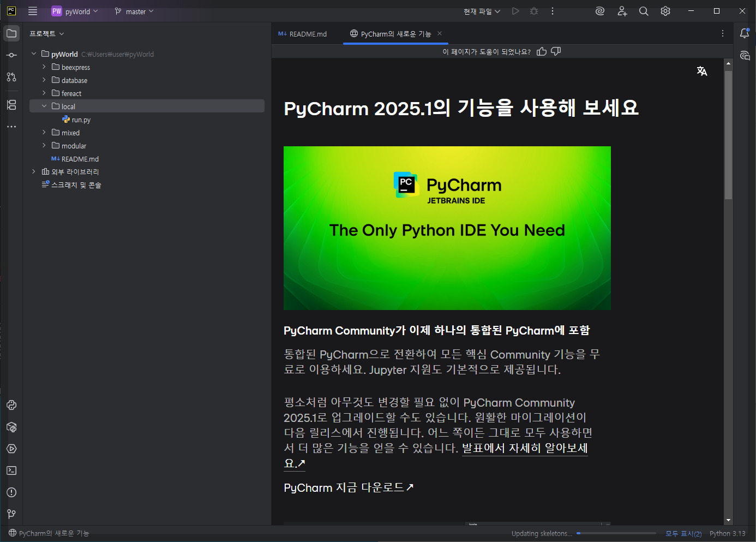This screenshot has height=542, width=756.
Task: Open the Services tool window
Action: [x=11, y=449]
